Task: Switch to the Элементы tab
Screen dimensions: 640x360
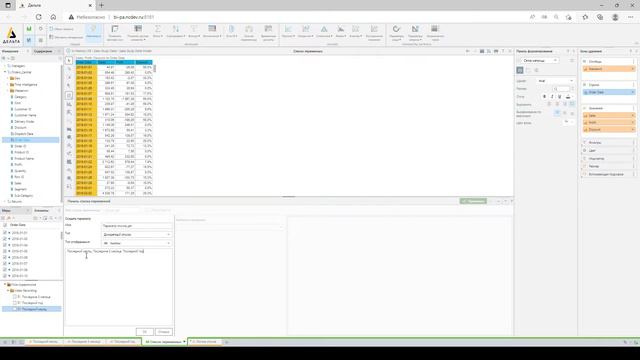Action: tap(41, 210)
